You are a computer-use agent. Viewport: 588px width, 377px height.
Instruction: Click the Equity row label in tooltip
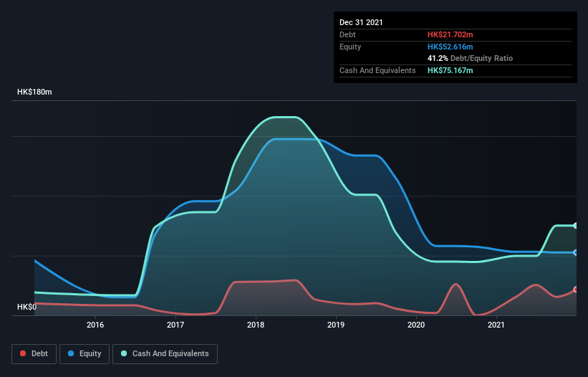click(350, 47)
